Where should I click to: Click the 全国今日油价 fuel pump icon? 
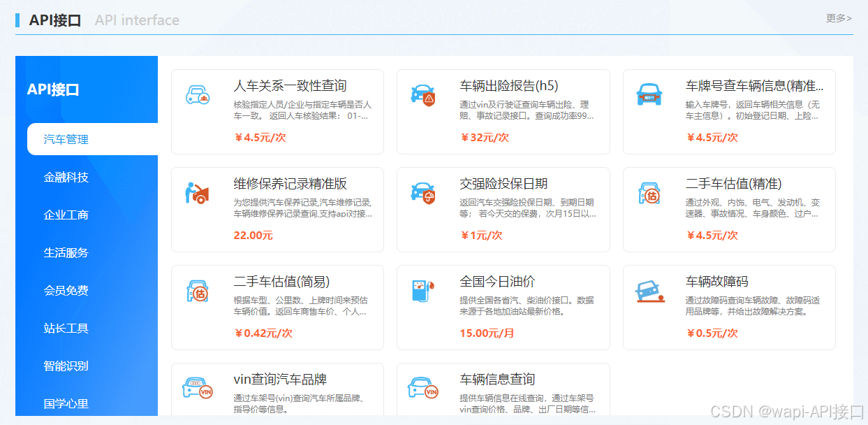[x=423, y=290]
